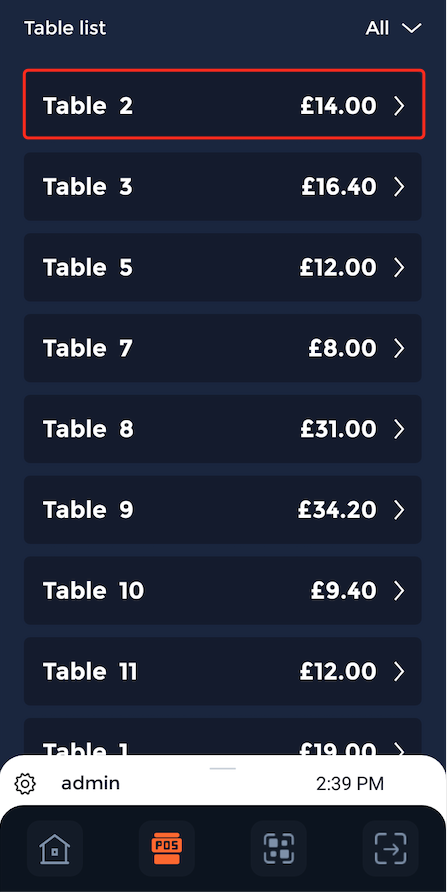Screen dimensions: 447x892
Task: Open the partially hidden Table 1 row
Action: tap(223, 737)
